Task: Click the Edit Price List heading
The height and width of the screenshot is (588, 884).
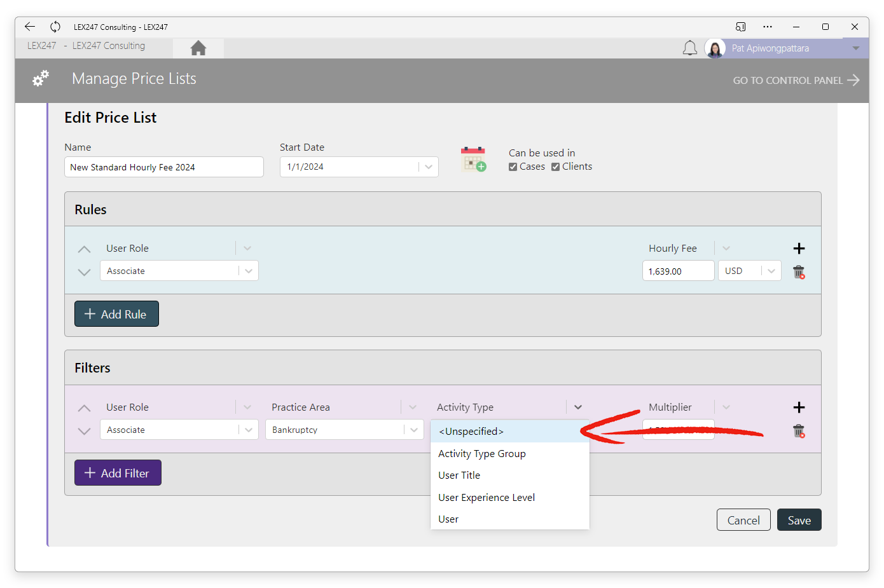Action: click(x=111, y=118)
